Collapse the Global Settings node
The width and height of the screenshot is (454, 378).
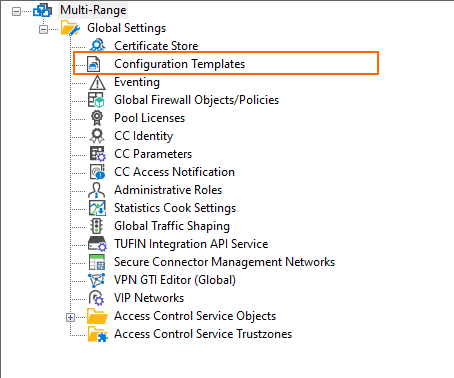(43, 29)
